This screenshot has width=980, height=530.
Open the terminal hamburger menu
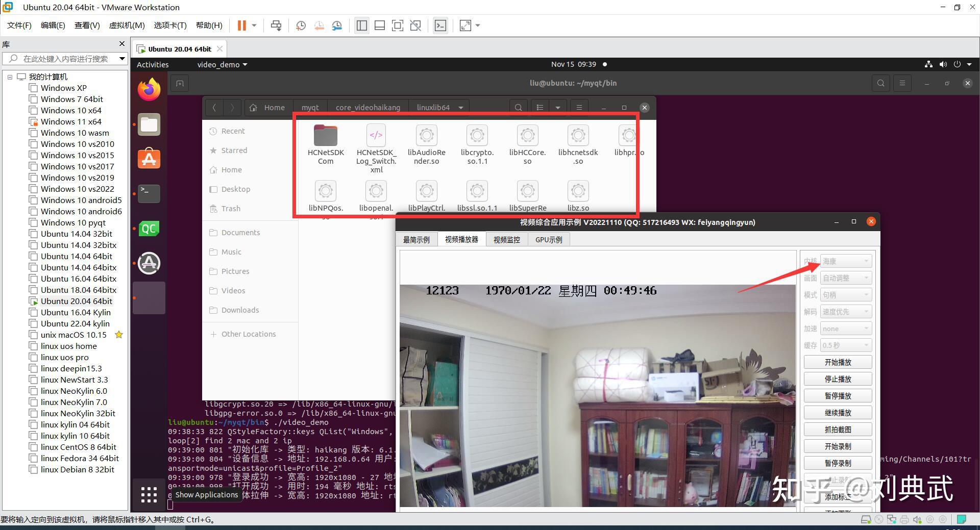(x=902, y=83)
